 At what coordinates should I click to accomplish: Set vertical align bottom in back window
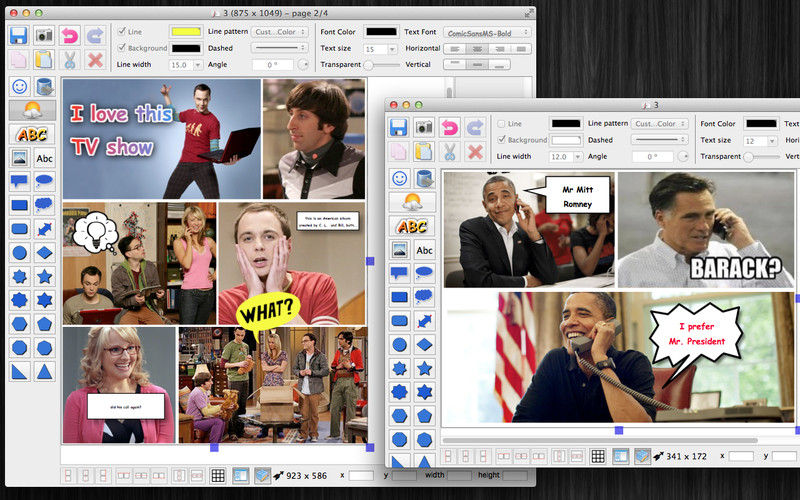[x=499, y=65]
